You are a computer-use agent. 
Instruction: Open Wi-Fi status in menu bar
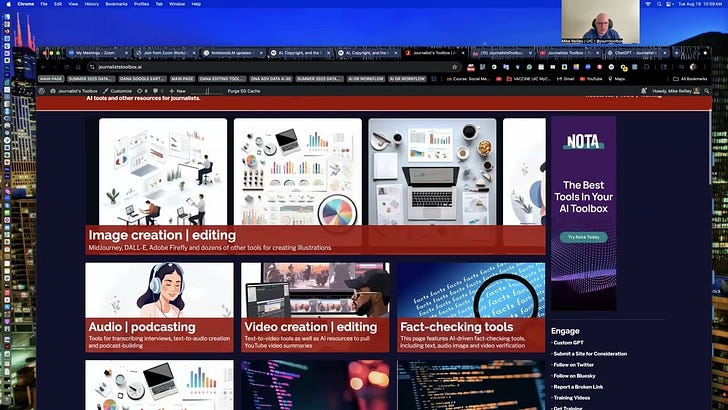coord(648,4)
